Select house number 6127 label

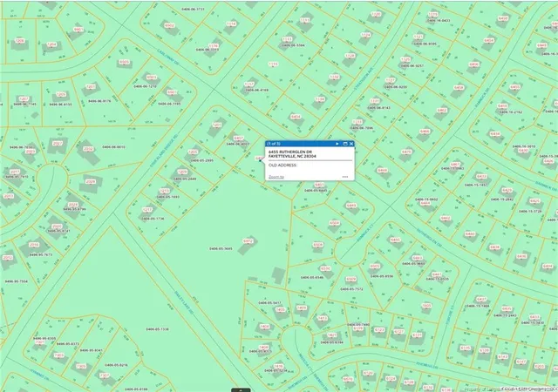[399, 332]
